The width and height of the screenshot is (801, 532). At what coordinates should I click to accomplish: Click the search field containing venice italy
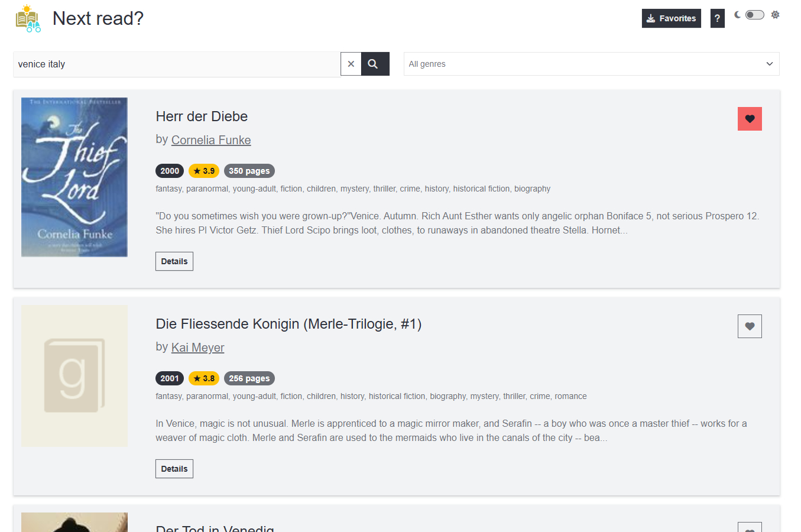(177, 64)
